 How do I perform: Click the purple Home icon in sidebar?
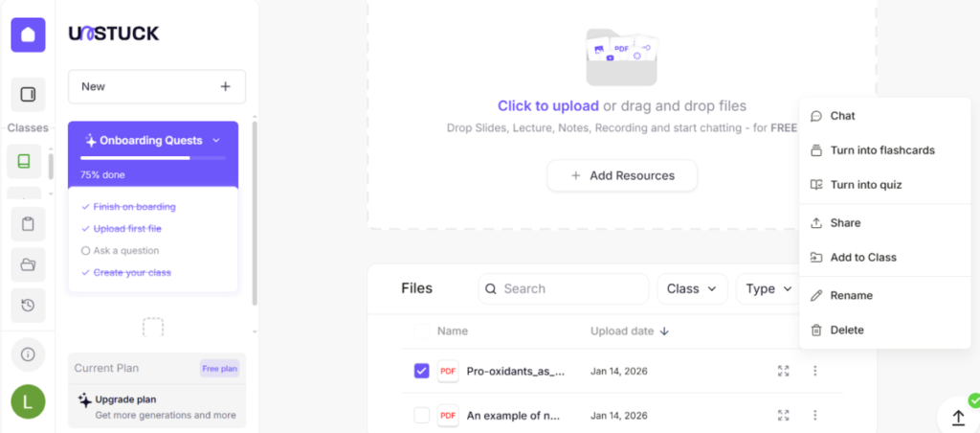click(x=28, y=34)
